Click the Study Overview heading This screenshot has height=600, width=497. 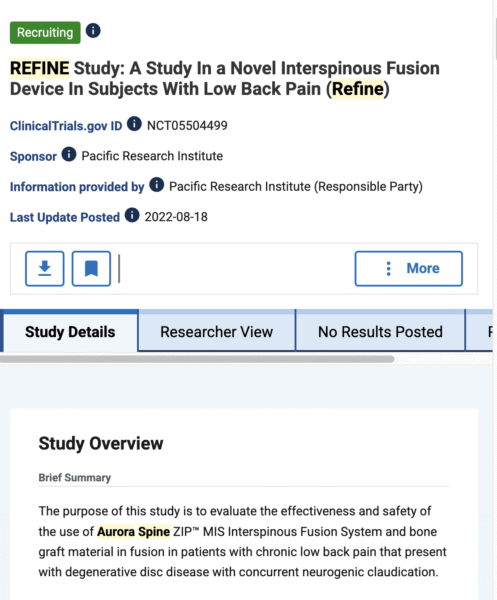click(101, 443)
